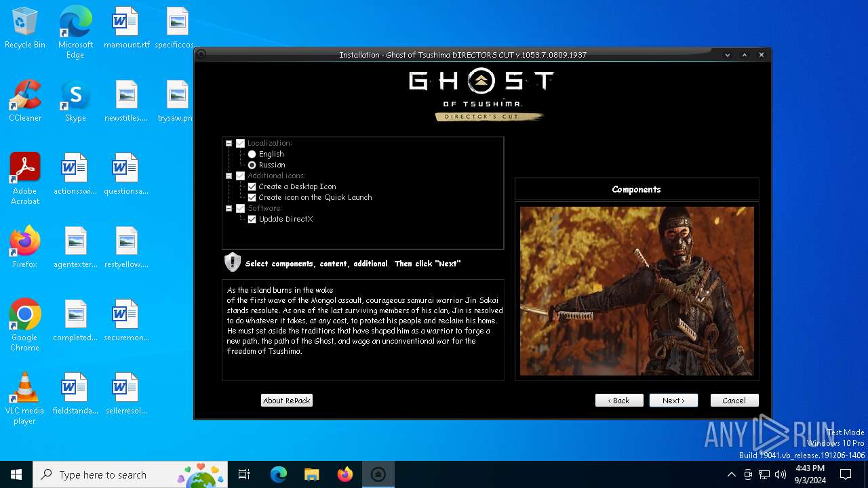Open the volume tray icon
The image size is (868, 488).
781,474
